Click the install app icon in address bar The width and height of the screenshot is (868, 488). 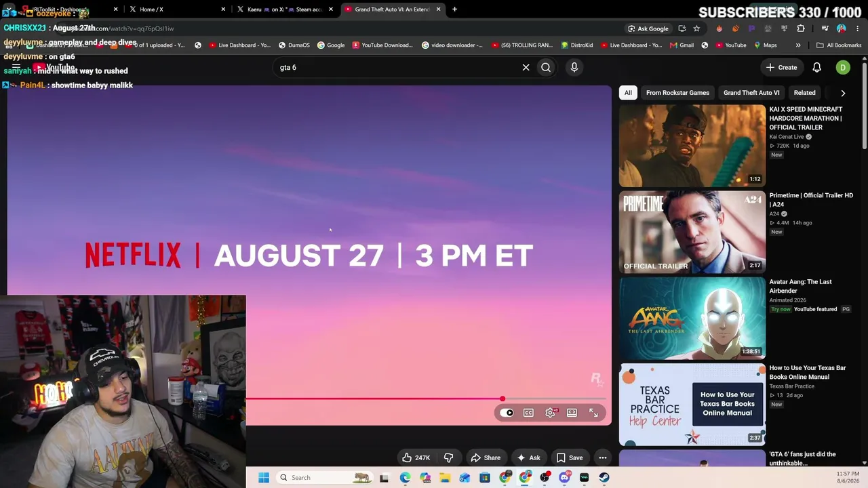[x=682, y=28]
